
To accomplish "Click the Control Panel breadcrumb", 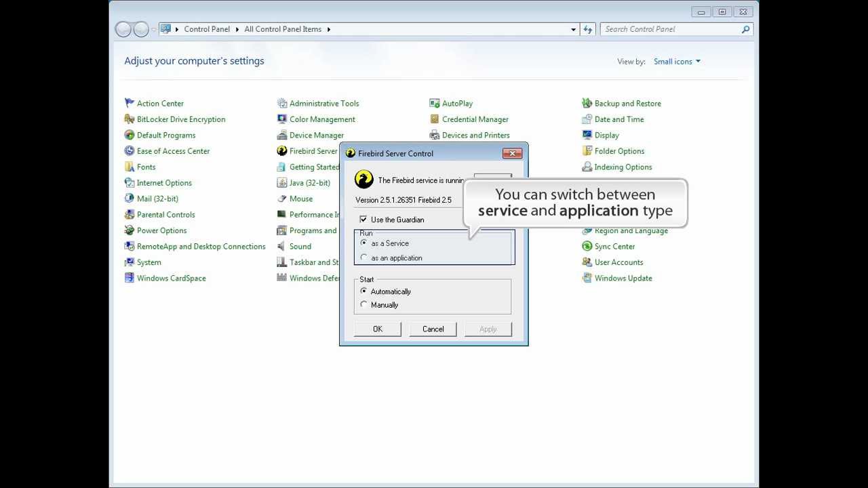I will (207, 29).
